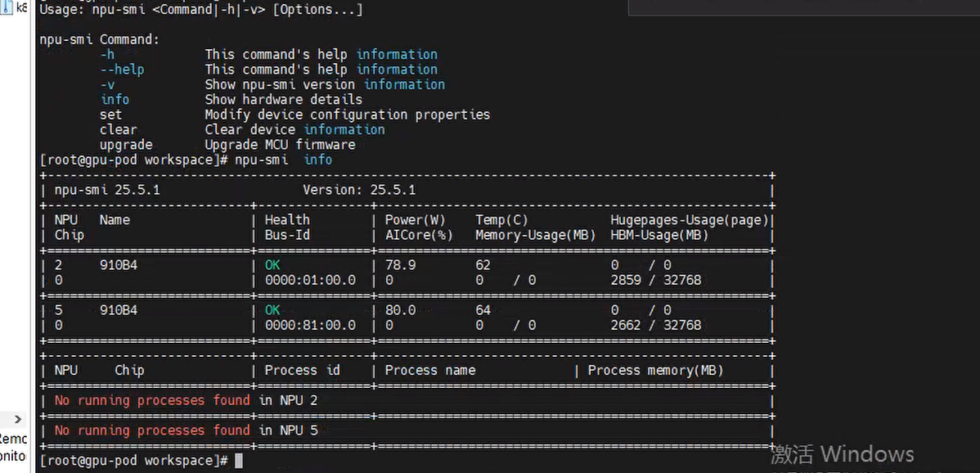This screenshot has width=980, height=473.
Task: Click the 'Memory-Usage(MB)' column header
Action: tap(536, 235)
